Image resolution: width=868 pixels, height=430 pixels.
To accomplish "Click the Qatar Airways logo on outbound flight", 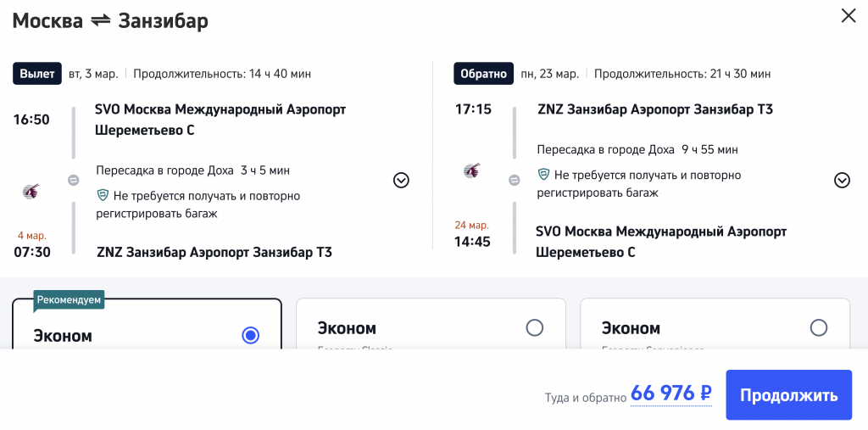I will tap(30, 191).
